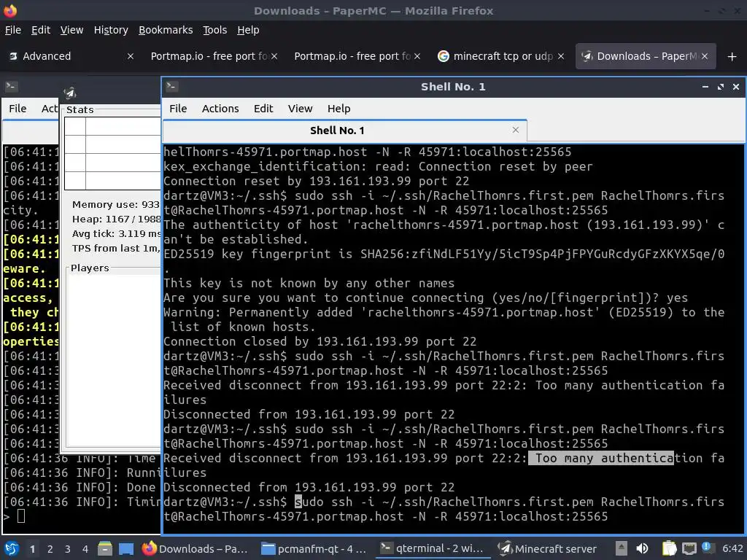Open Firefox Tools menu
Screen dimensions: 747x560
pos(214,30)
